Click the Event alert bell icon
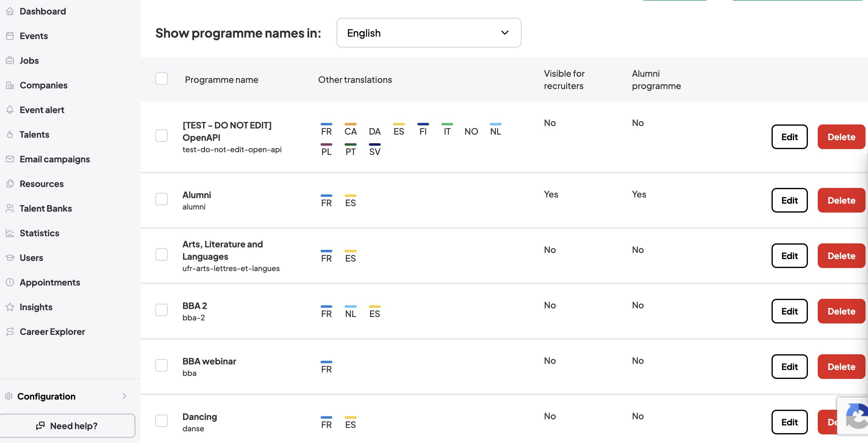Viewport: 868px width, 443px height. click(x=10, y=110)
